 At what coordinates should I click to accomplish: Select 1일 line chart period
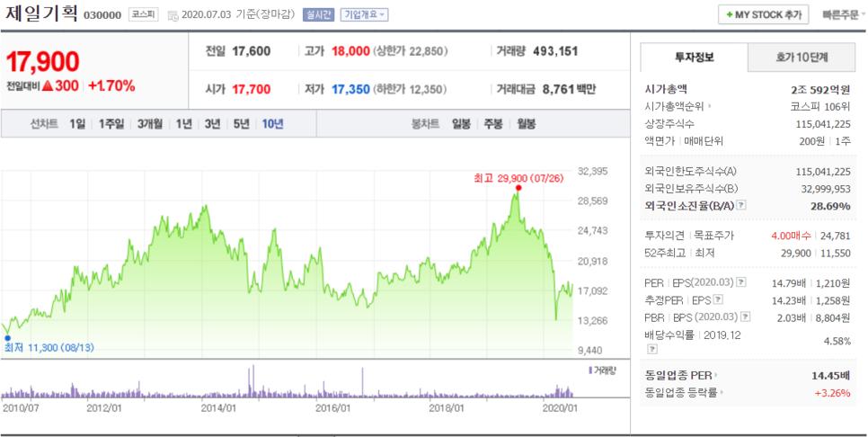coord(77,124)
